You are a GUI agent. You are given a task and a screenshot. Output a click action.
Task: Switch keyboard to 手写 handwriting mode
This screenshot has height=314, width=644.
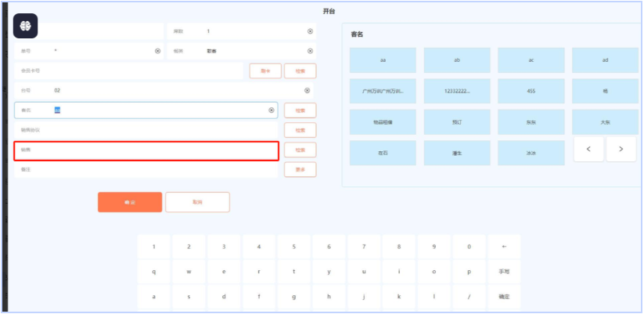[504, 272]
